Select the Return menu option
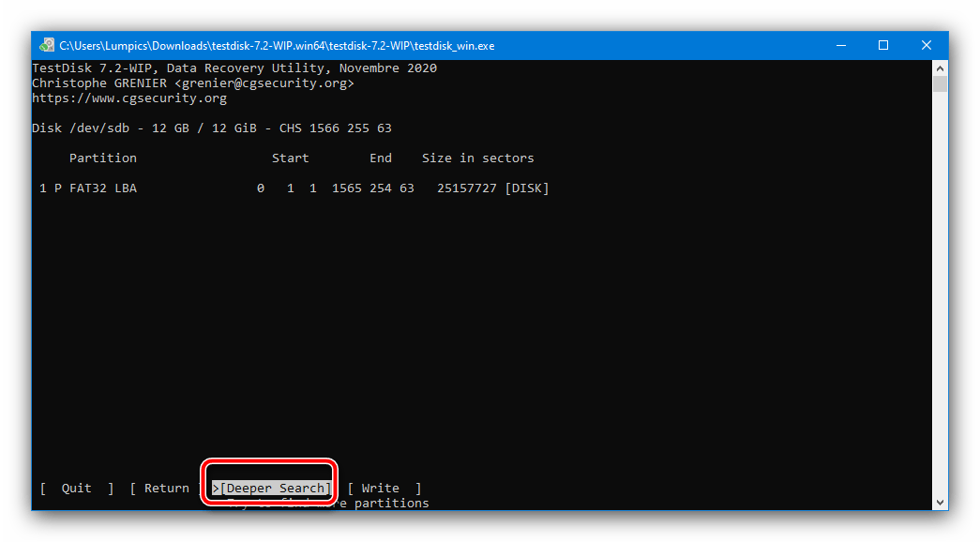 tap(166, 489)
